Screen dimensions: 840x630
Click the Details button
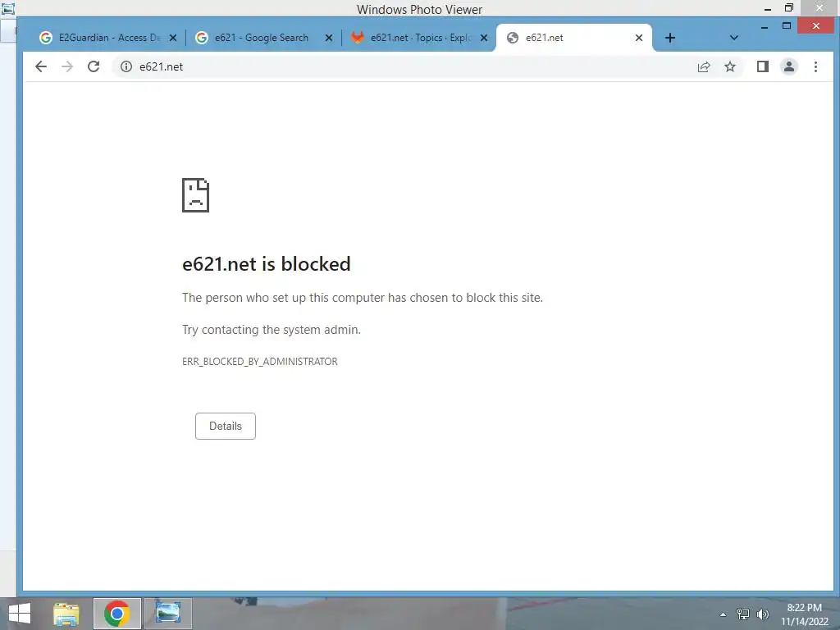pyautogui.click(x=225, y=426)
